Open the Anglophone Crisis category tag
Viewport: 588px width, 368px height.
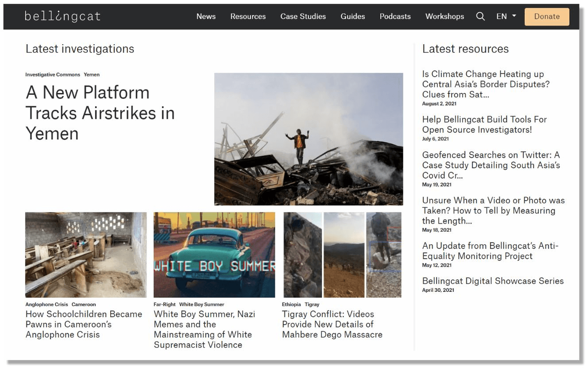(46, 304)
